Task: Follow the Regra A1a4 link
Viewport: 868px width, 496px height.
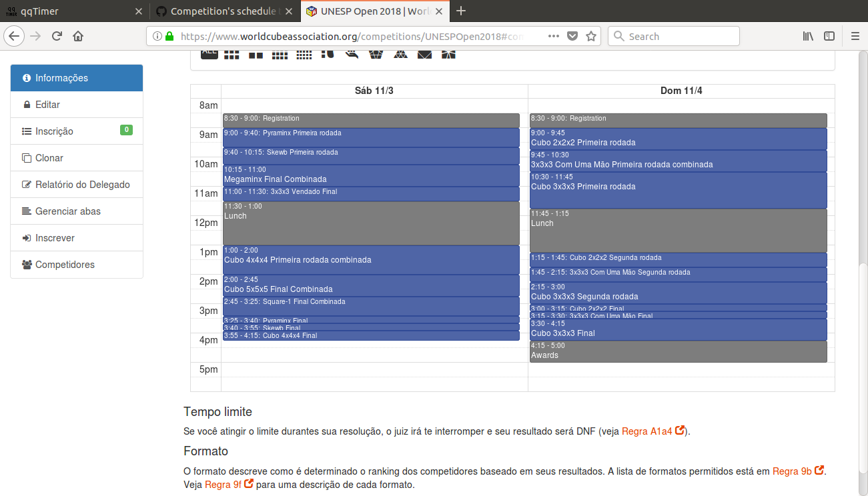Action: [x=653, y=431]
